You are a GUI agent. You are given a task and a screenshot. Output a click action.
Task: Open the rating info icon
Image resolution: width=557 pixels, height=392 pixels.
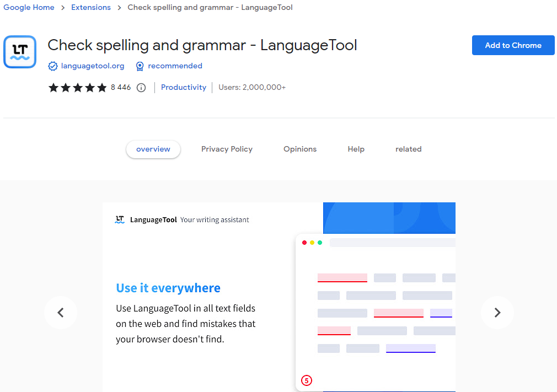point(141,88)
